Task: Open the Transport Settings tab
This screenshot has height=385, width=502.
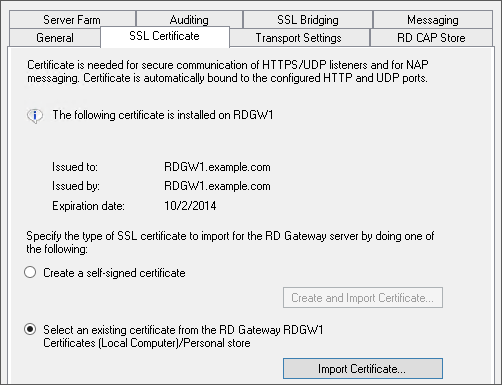Action: 299,38
